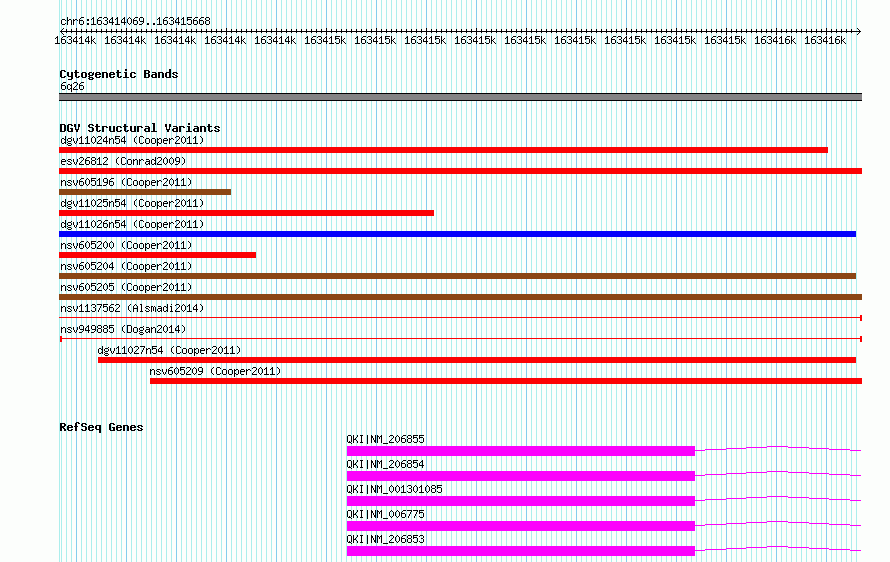890x562 pixels.
Task: Click the brown bar of nsv605205
Action: (x=460, y=297)
